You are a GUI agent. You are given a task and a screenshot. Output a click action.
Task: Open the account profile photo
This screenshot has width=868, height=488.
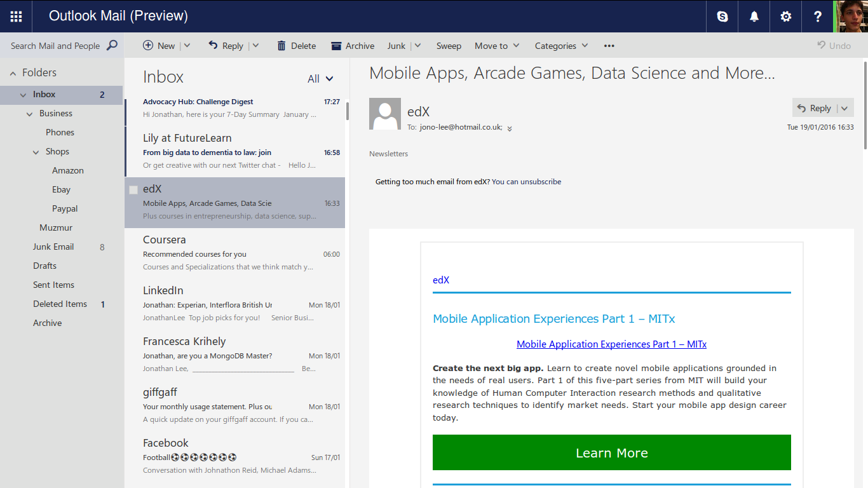pyautogui.click(x=851, y=17)
